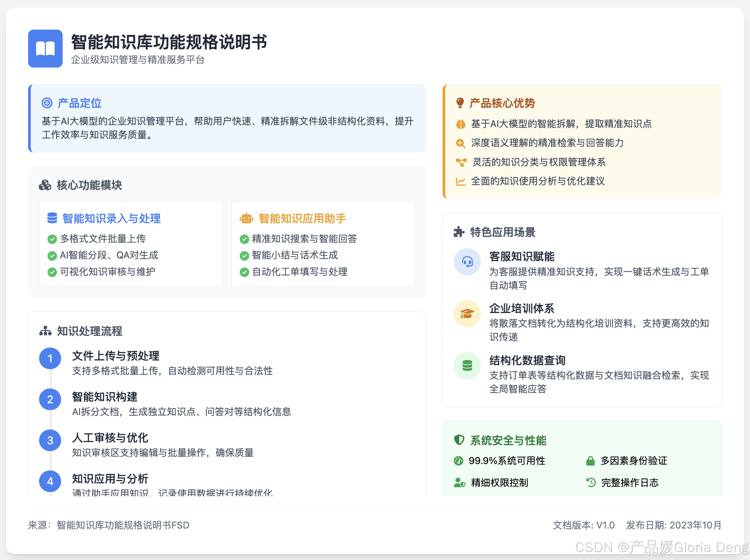
Task: Click the 核心功能模块 section heading
Action: tap(89, 185)
